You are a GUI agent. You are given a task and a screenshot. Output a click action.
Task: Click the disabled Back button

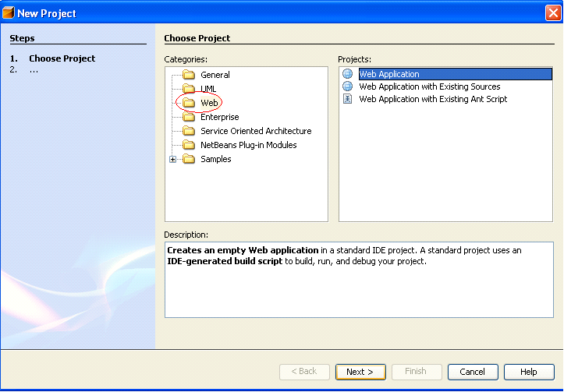[x=304, y=372]
